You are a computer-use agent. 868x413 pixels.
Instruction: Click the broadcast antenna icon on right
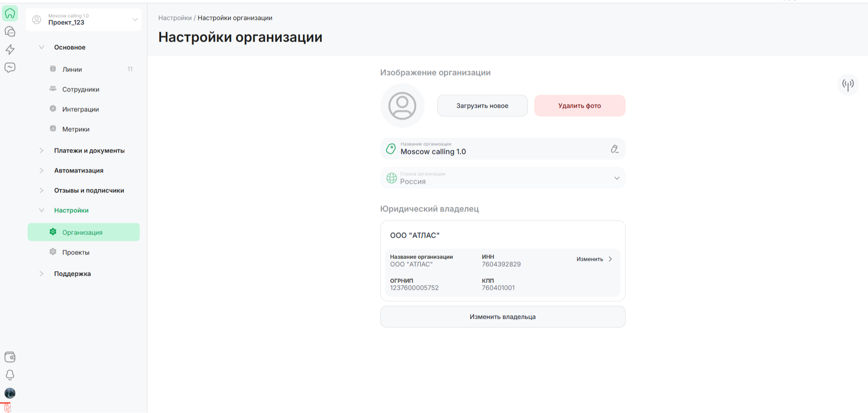848,85
